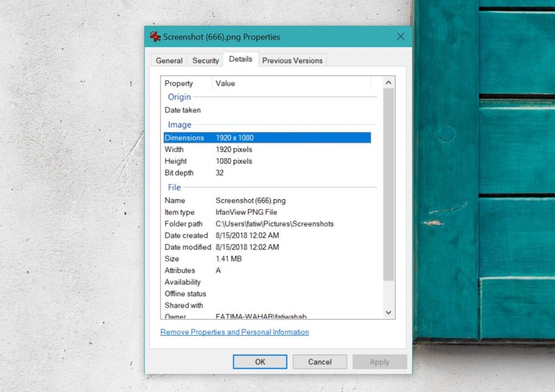Open Remove Properties and Personal Information

(234, 332)
